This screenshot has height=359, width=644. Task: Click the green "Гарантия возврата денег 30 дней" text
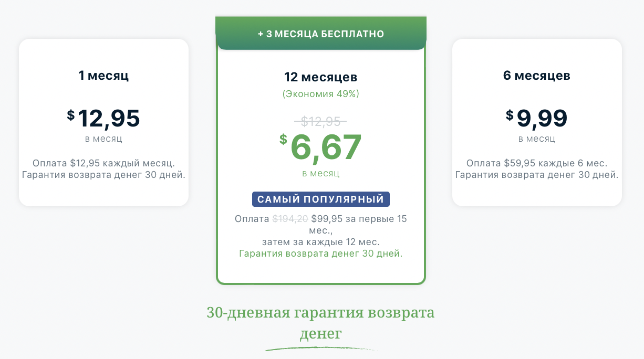[x=320, y=254]
